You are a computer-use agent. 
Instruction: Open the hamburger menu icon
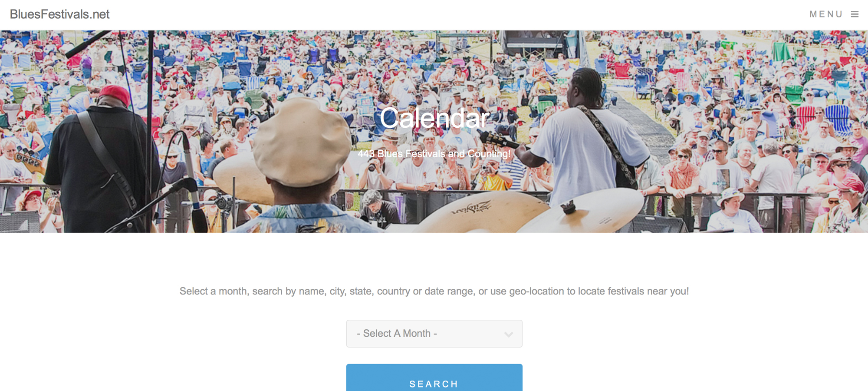point(855,14)
